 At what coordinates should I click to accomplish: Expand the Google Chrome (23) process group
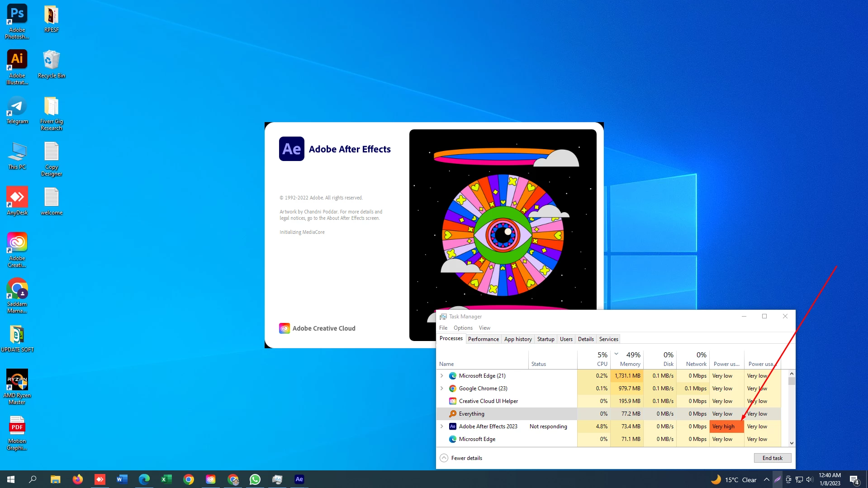(x=442, y=389)
